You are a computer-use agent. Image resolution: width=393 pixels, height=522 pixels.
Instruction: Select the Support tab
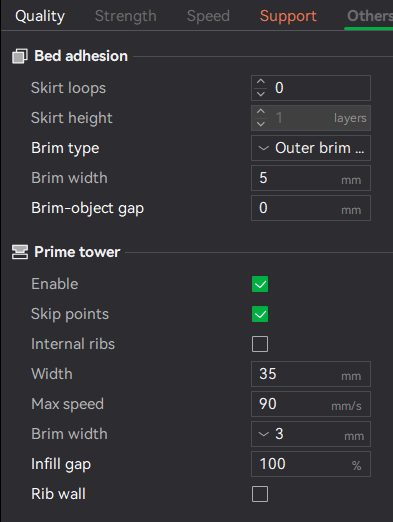click(x=288, y=16)
